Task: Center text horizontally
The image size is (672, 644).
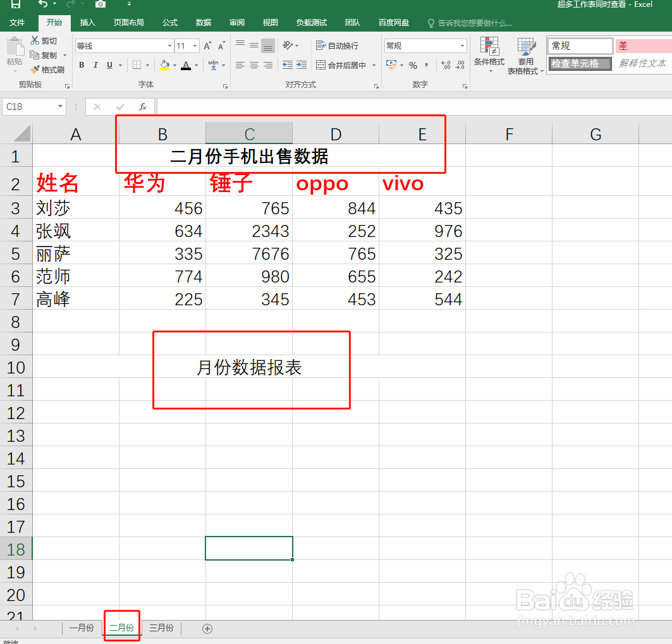Action: click(x=254, y=65)
